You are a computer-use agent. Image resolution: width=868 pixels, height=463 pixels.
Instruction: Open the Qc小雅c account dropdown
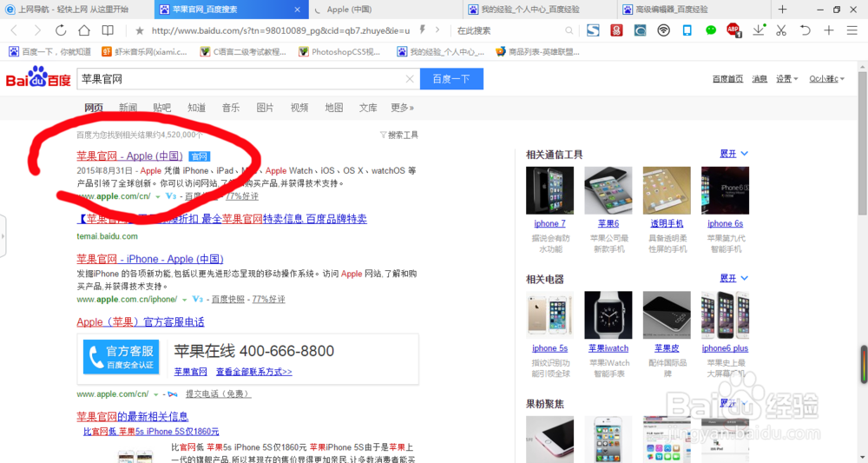click(x=827, y=79)
